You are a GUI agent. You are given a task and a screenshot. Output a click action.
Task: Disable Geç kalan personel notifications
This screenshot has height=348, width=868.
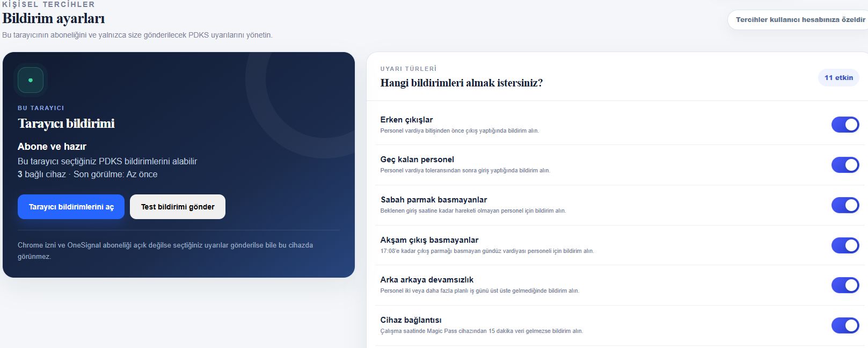(845, 165)
